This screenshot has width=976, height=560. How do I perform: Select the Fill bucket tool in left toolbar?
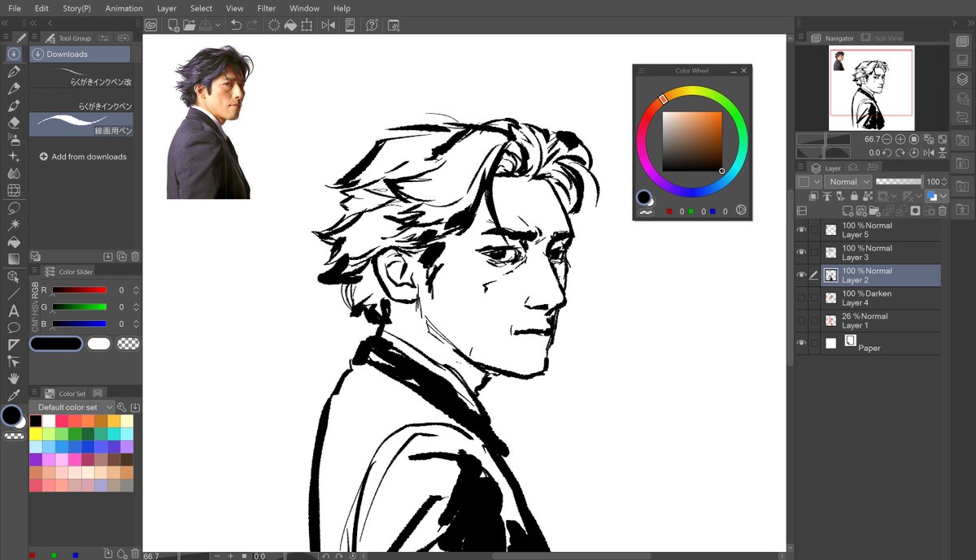pos(14,242)
